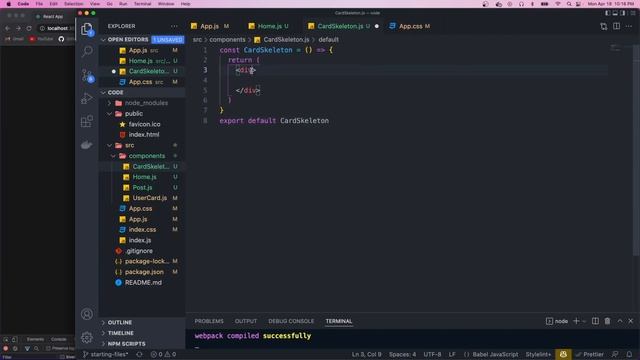640x360 pixels.
Task: Click the components breadcrumb segment
Action: (227, 40)
